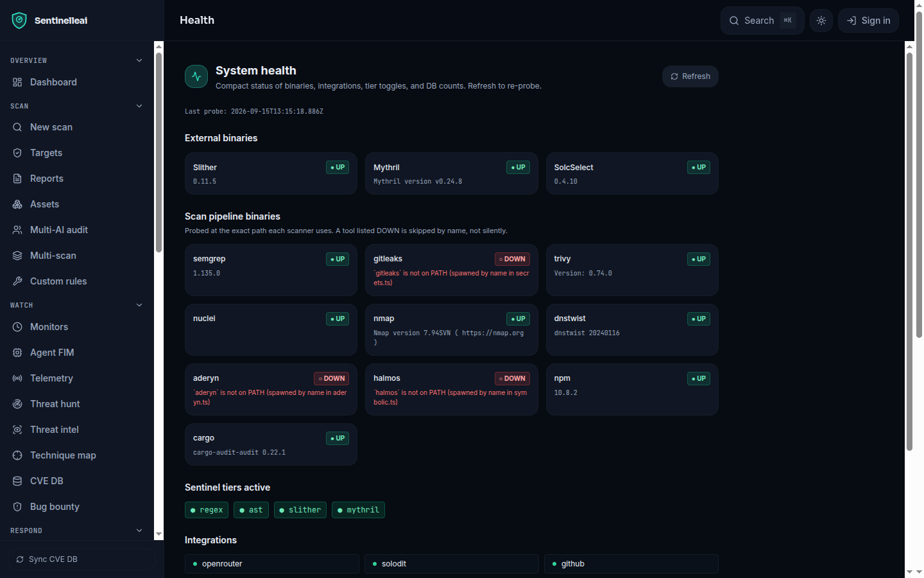Click the gitleaks DOWN status badge
This screenshot has height=578, width=924.
512,259
